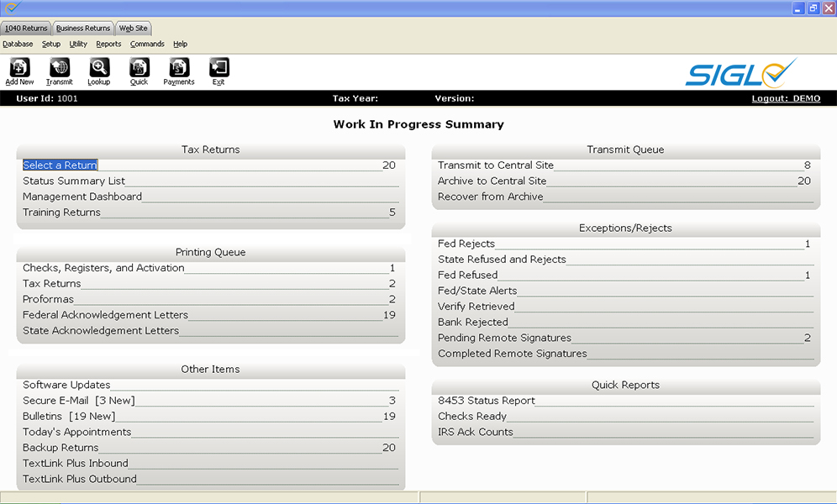Screen dimensions: 837x504
Task: Open the Payments toolbar icon
Action: click(x=179, y=71)
